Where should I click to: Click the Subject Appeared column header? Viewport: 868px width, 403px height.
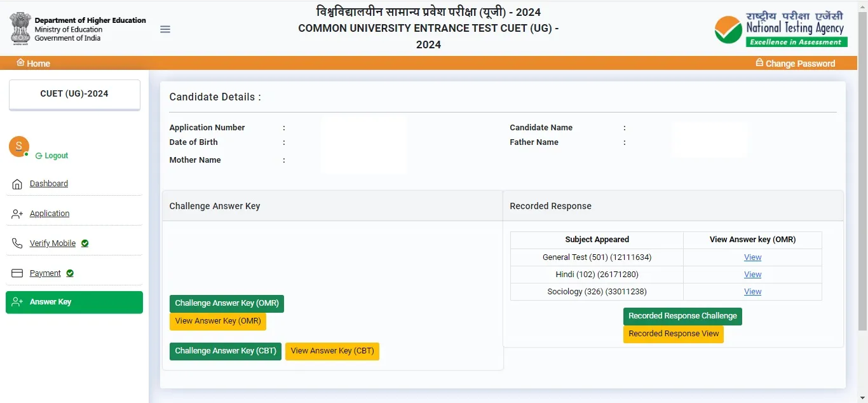(597, 240)
